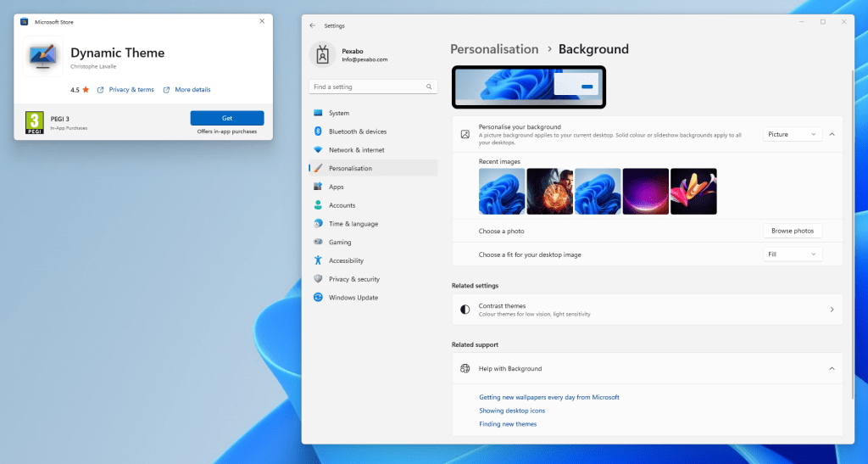Click the Apps icon in sidebar
Screen dimensions: 868x464
click(x=318, y=187)
